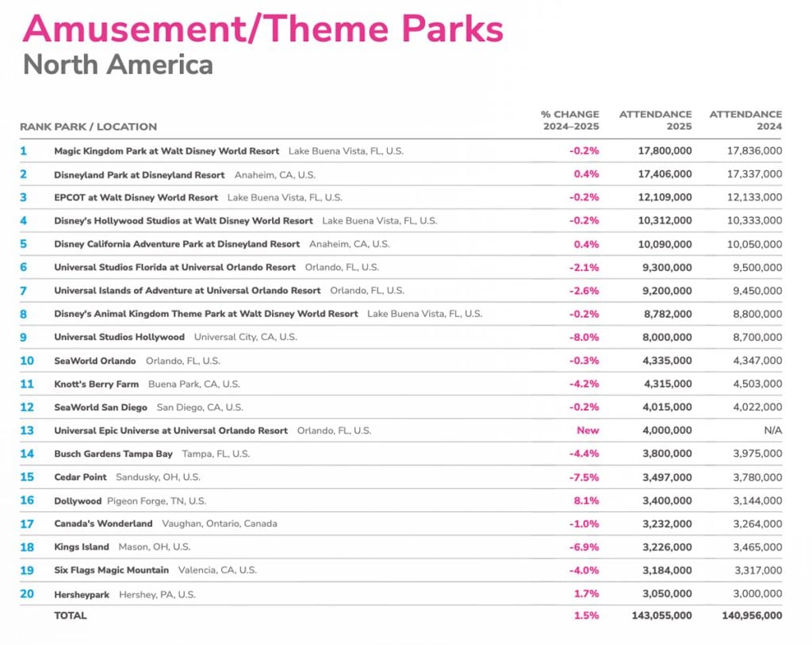This screenshot has width=812, height=645.
Task: Click 'Hersheypark' park name
Action: (x=82, y=595)
